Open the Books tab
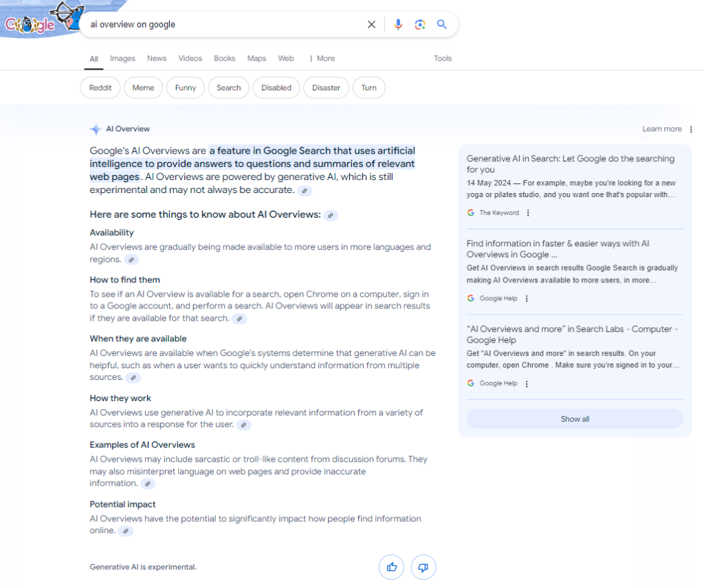This screenshot has height=588, width=704. tap(225, 58)
